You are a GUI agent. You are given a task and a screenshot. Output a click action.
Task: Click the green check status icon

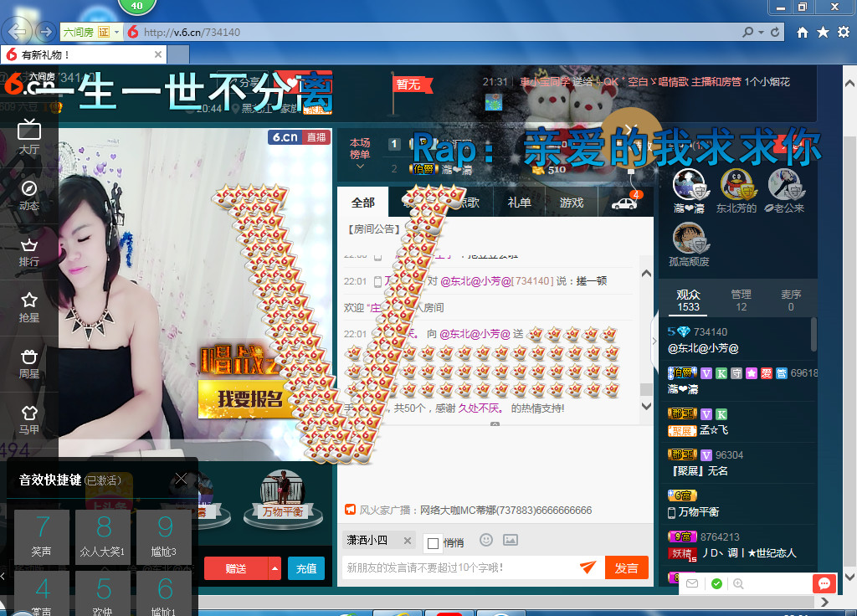(x=716, y=583)
